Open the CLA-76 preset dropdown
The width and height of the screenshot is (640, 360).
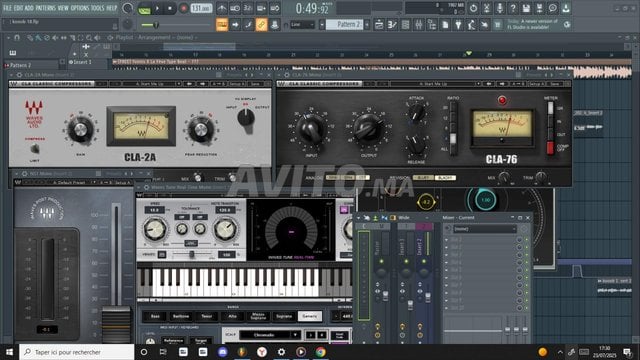pyautogui.click(x=433, y=84)
